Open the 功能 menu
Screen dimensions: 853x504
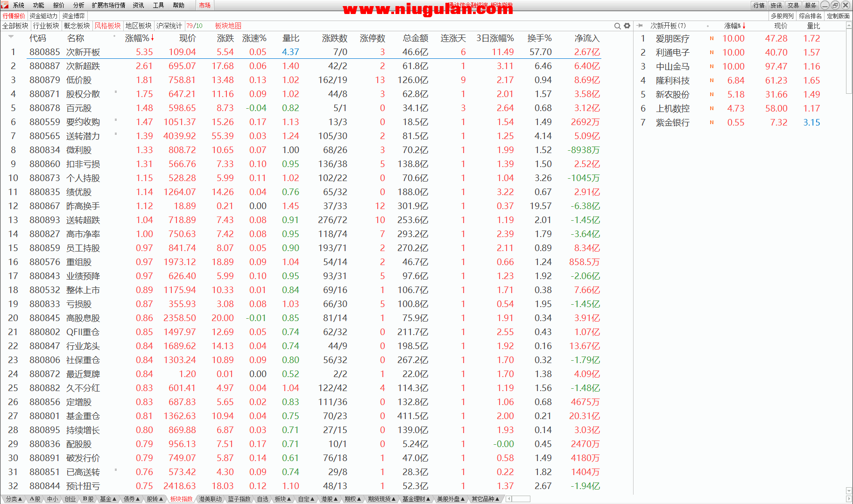(39, 5)
